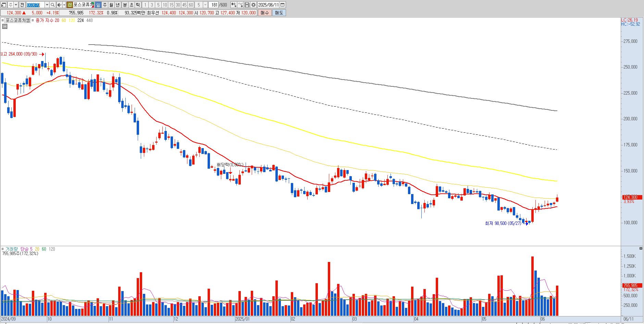The width and height of the screenshot is (644, 324).
Task: Choose the 10 interval preset button
Action: pos(165,5)
